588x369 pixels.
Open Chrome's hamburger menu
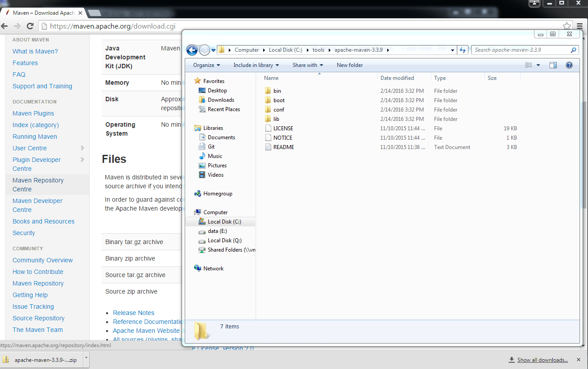580,26
